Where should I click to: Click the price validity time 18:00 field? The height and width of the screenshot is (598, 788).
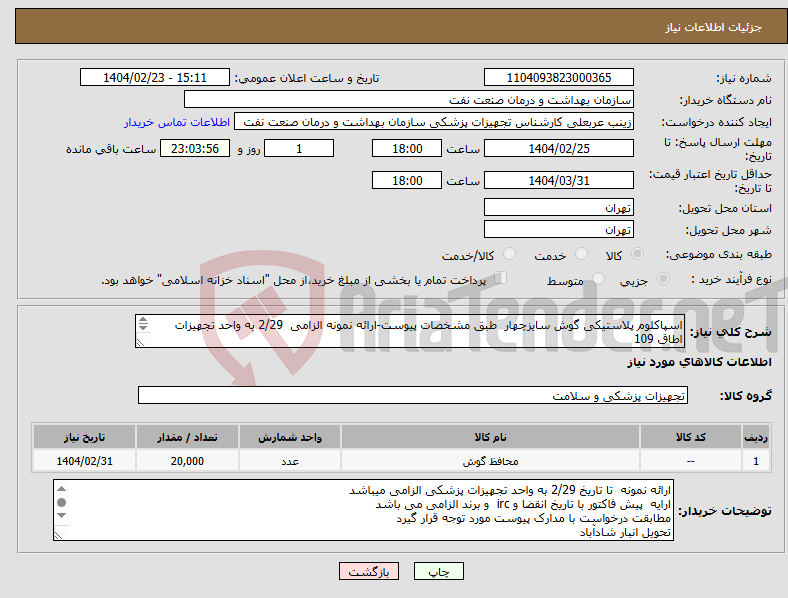click(x=407, y=180)
